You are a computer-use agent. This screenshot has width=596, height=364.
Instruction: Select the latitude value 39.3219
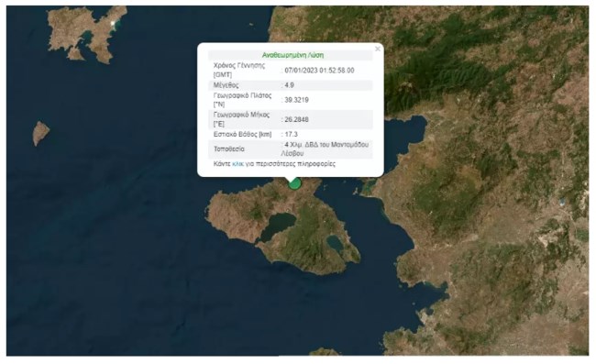(296, 100)
